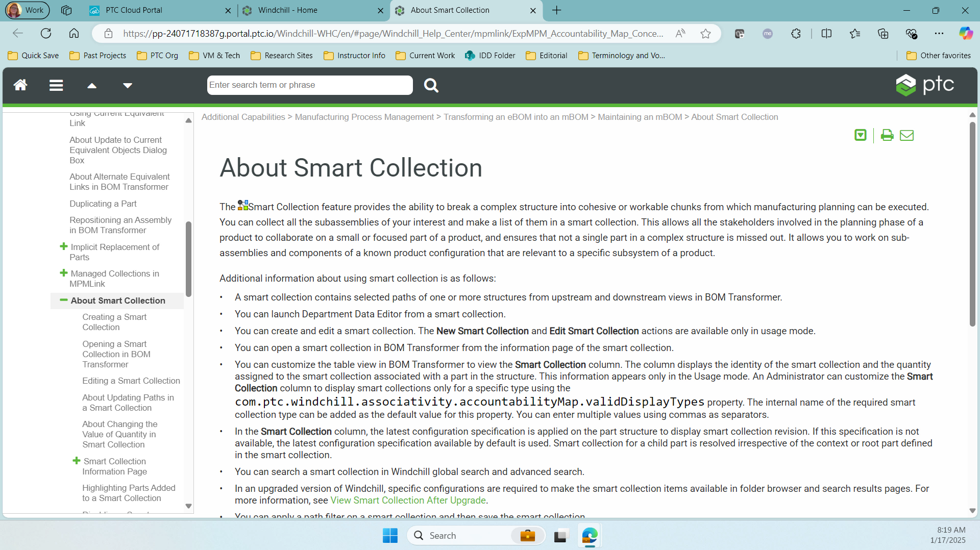Open Creating a Smart Collection topic
This screenshot has height=550, width=980.
[114, 322]
